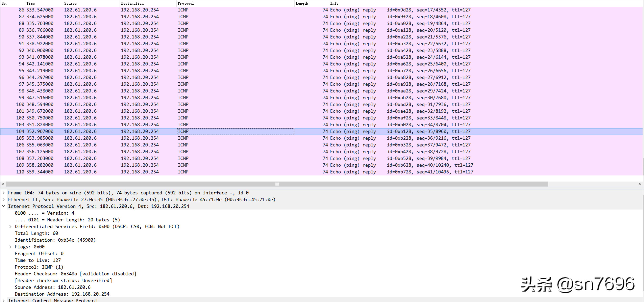Image resolution: width=644 pixels, height=302 pixels.
Task: Select packet number 109 row
Action: 321,165
